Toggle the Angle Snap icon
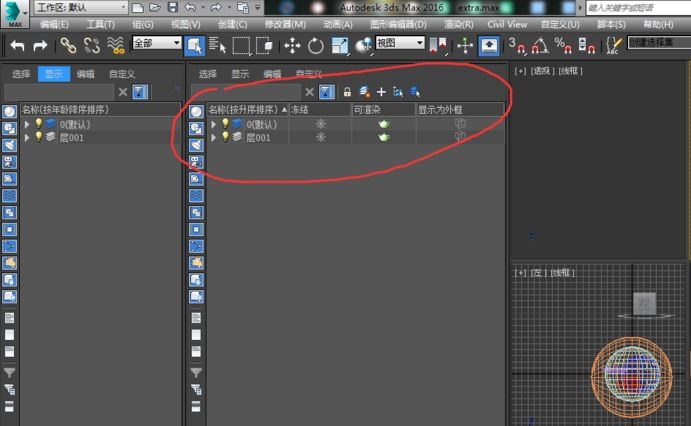 (540, 46)
